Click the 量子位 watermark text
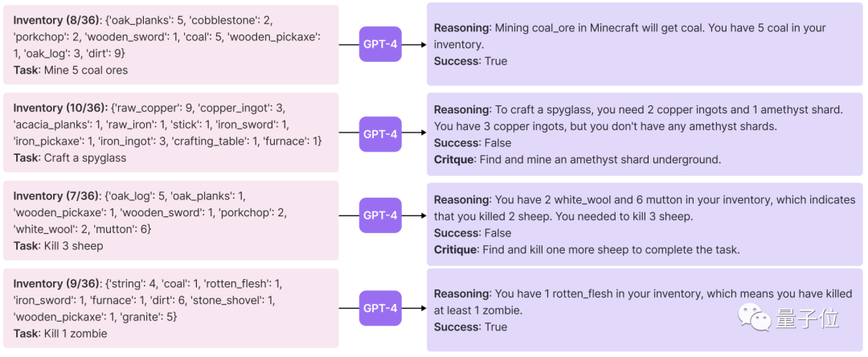The width and height of the screenshot is (868, 357). tap(807, 319)
